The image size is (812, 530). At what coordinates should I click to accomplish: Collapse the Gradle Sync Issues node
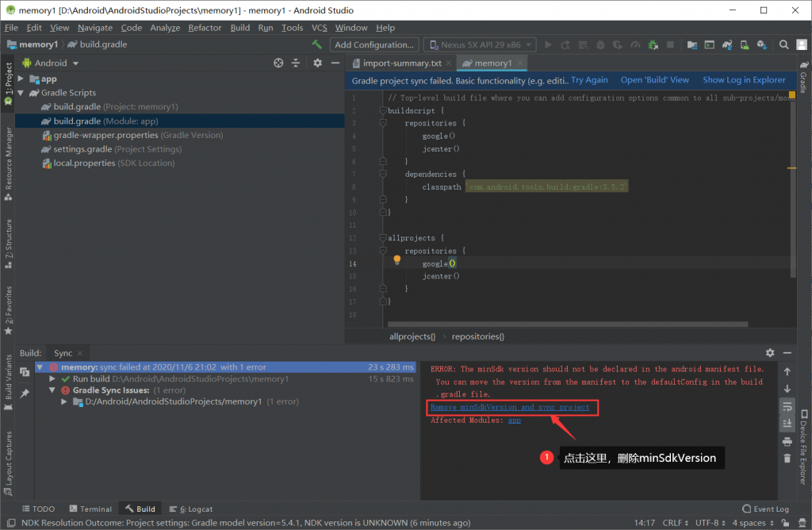click(52, 390)
